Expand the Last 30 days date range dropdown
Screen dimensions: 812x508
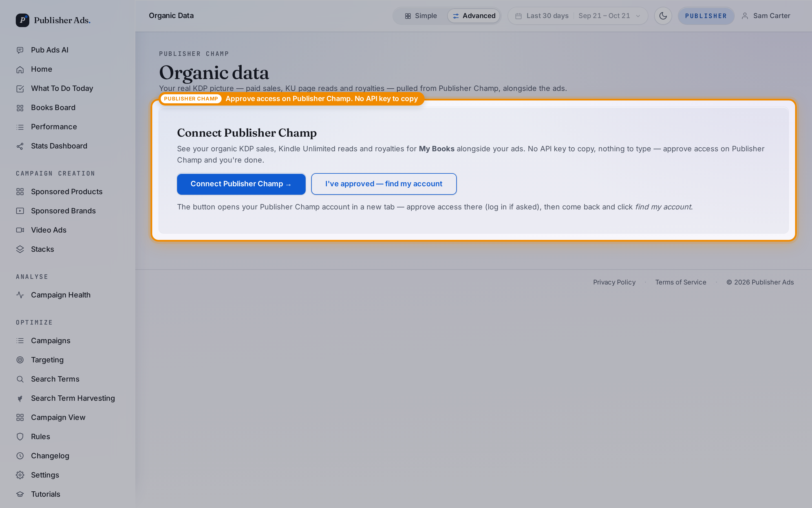[578, 16]
